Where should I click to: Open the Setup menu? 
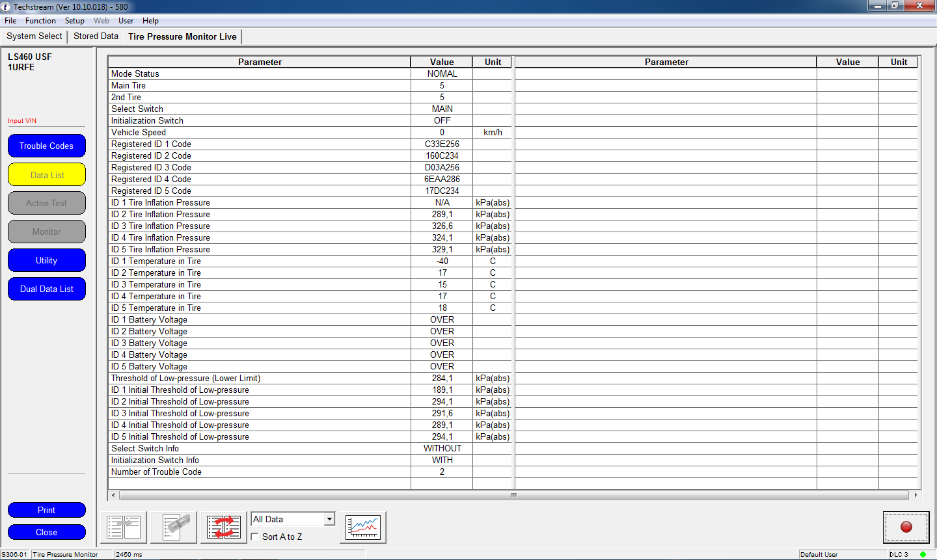[x=74, y=21]
